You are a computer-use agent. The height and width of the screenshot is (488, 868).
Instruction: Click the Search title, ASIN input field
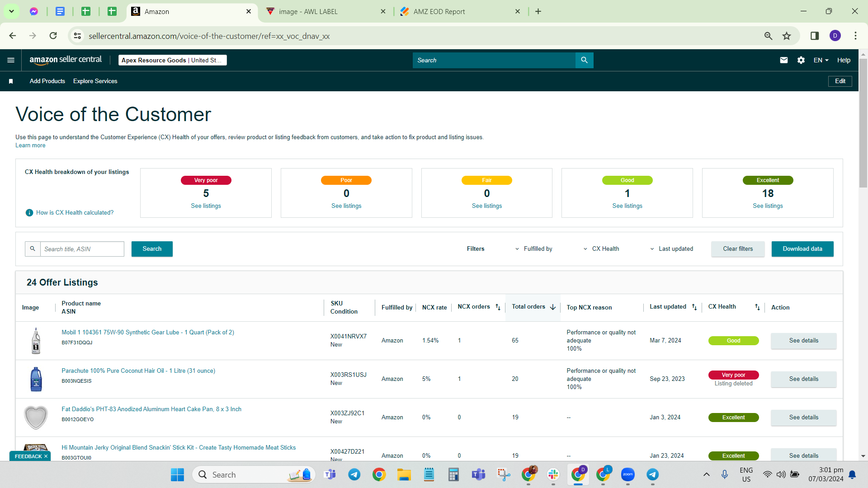(x=82, y=249)
